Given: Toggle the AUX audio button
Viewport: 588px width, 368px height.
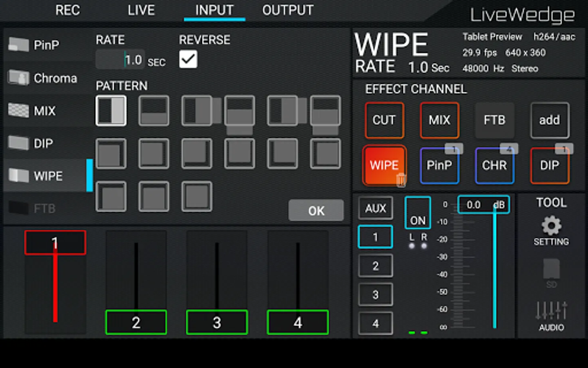Looking at the screenshot, I should pos(375,209).
